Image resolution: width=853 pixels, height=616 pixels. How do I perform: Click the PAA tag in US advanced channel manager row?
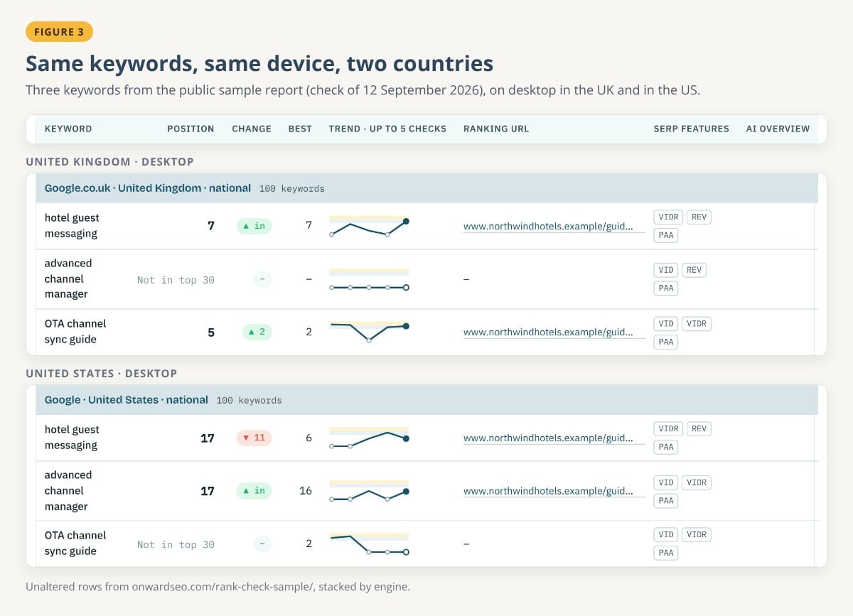click(666, 500)
